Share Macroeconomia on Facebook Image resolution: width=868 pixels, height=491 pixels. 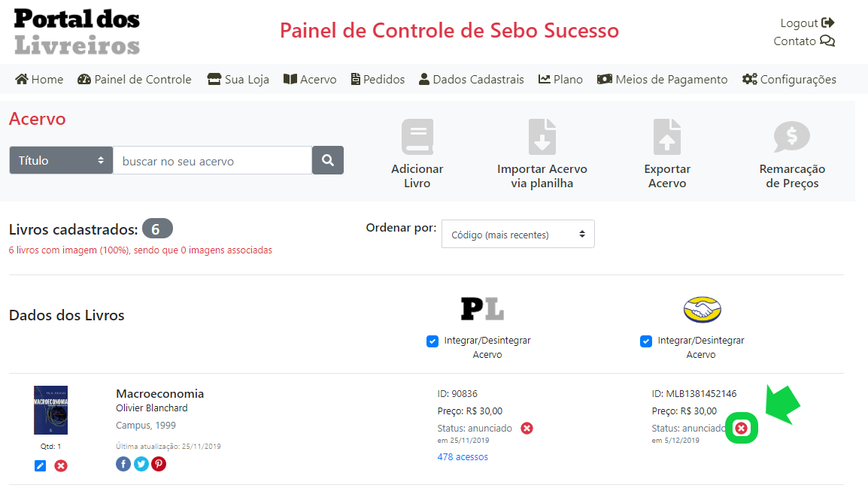pos(123,464)
